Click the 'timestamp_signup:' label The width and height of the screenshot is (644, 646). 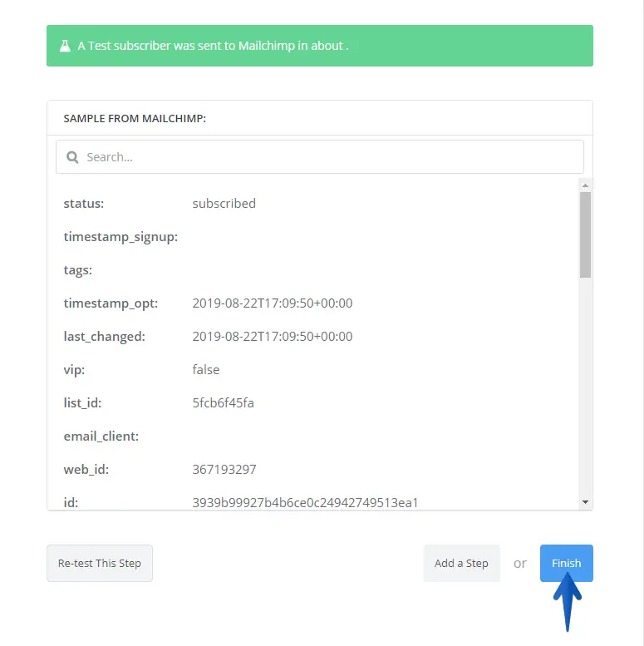120,237
